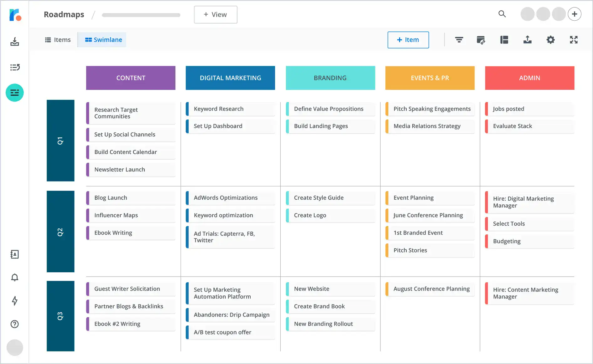The width and height of the screenshot is (593, 364).
Task: Select the active roadmap view sidebar icon
Action: pos(14,93)
